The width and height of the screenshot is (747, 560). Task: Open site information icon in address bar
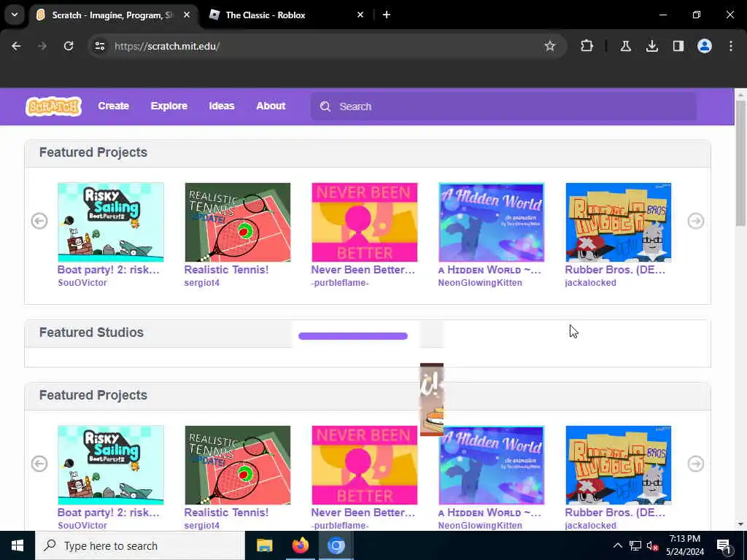pyautogui.click(x=99, y=46)
